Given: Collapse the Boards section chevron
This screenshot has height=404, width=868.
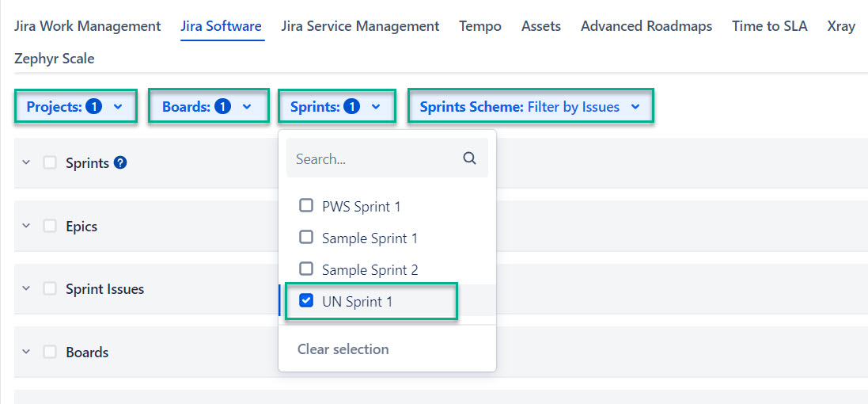Looking at the screenshot, I should click(25, 352).
